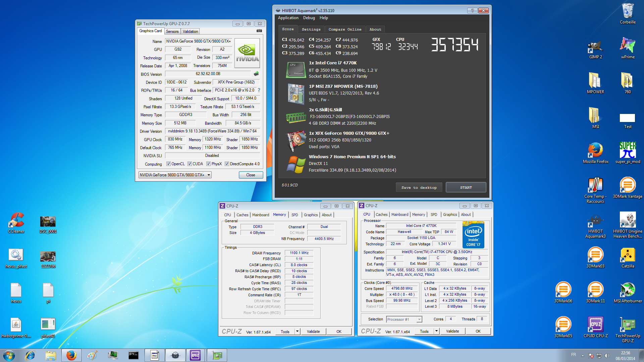Screen dimensions: 644x362
Task: Launch 3DMark Vantage shortcut
Action: click(x=628, y=188)
